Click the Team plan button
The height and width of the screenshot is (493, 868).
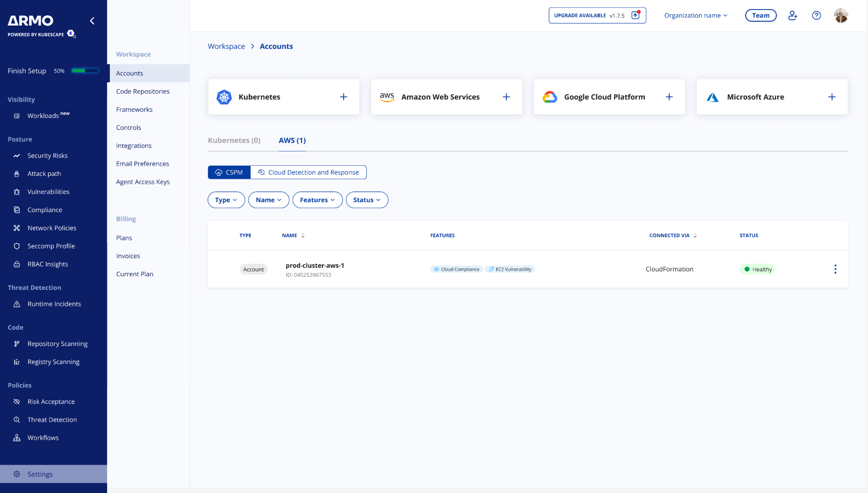pyautogui.click(x=761, y=16)
